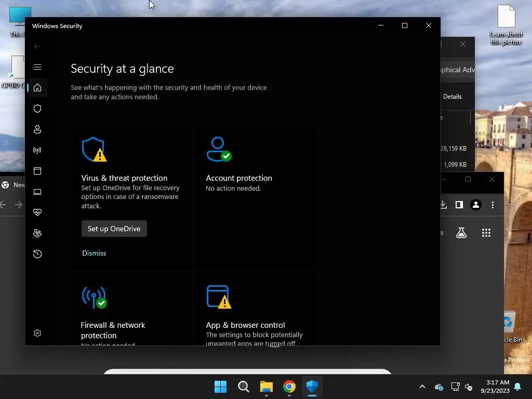532x399 pixels.
Task: Dismiss the OneDrive recommendation
Action: 94,253
